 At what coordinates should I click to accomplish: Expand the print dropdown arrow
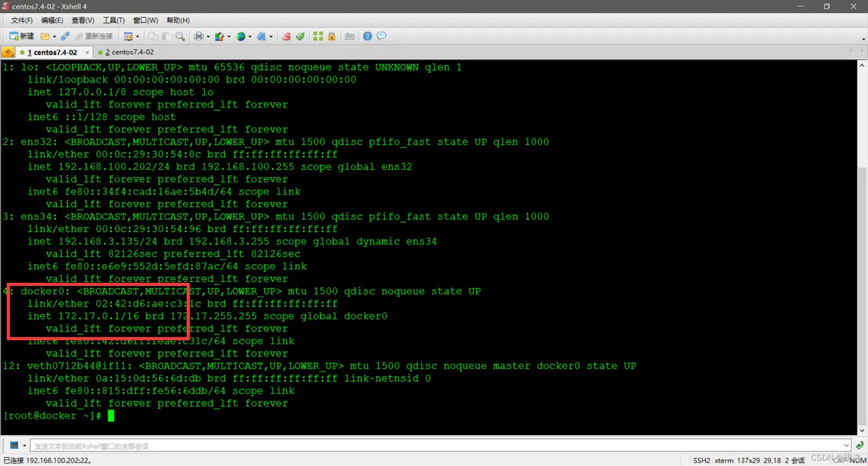tap(207, 37)
